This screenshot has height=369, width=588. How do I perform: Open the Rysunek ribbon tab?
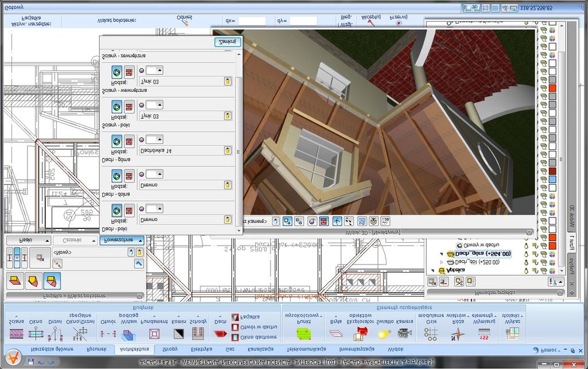tap(96, 349)
